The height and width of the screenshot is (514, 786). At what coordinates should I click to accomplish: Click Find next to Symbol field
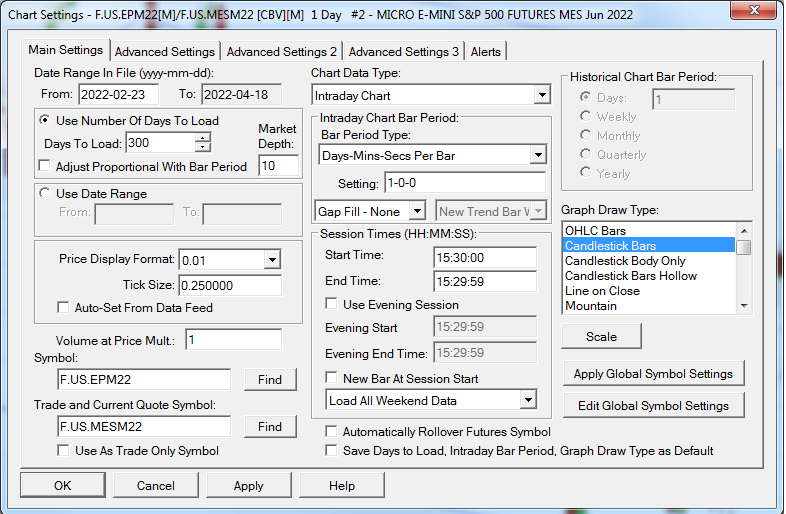pos(270,380)
